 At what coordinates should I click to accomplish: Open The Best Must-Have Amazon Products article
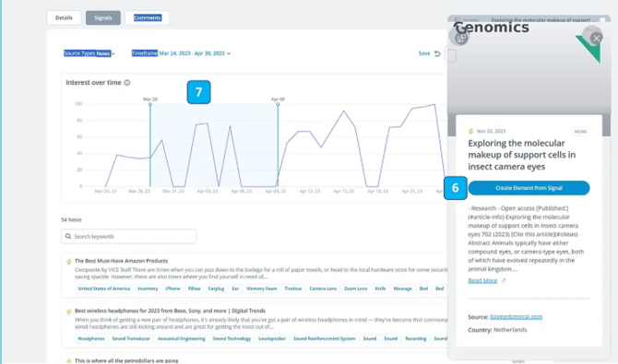[x=121, y=261]
